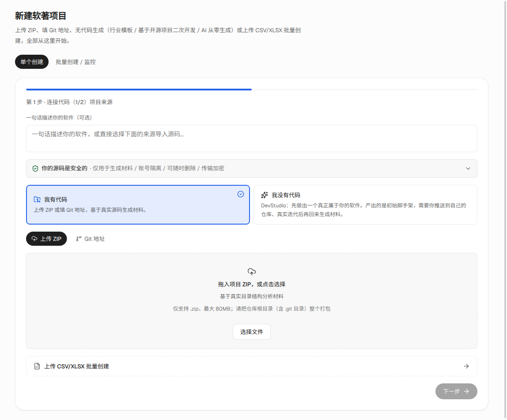The width and height of the screenshot is (507, 420).
Task: Click the arrow at right of CSV/XLSX row
Action: [466, 366]
